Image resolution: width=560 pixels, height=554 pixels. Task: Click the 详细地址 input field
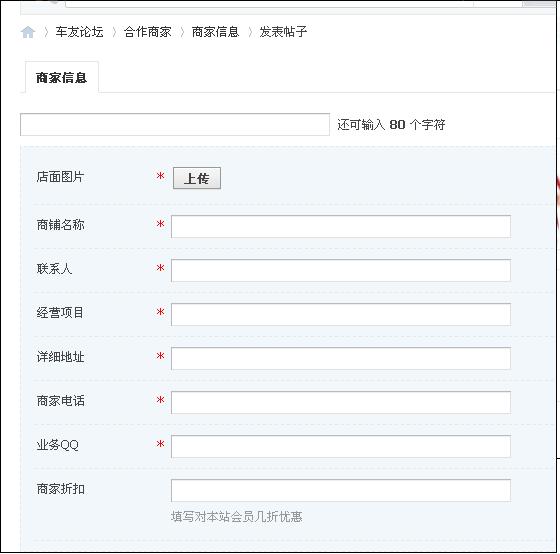click(341, 358)
